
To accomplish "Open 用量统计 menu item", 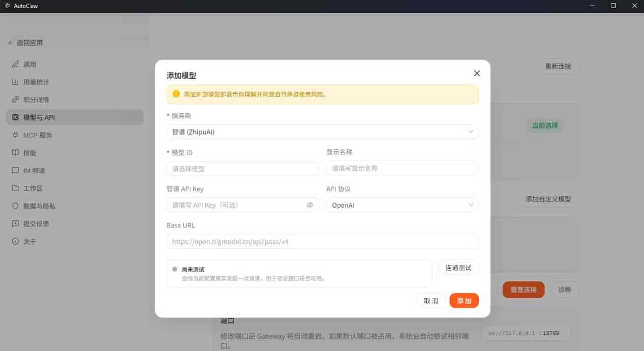I will 74,82.
